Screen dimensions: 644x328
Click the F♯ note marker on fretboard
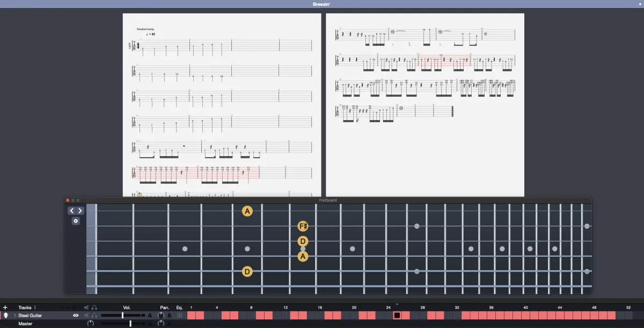pyautogui.click(x=303, y=227)
